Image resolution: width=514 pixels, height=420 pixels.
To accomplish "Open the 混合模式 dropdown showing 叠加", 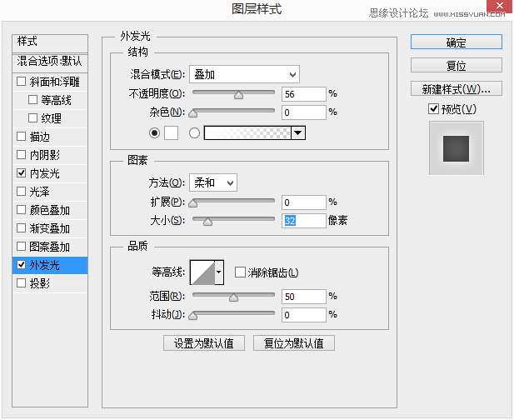I will click(x=245, y=74).
